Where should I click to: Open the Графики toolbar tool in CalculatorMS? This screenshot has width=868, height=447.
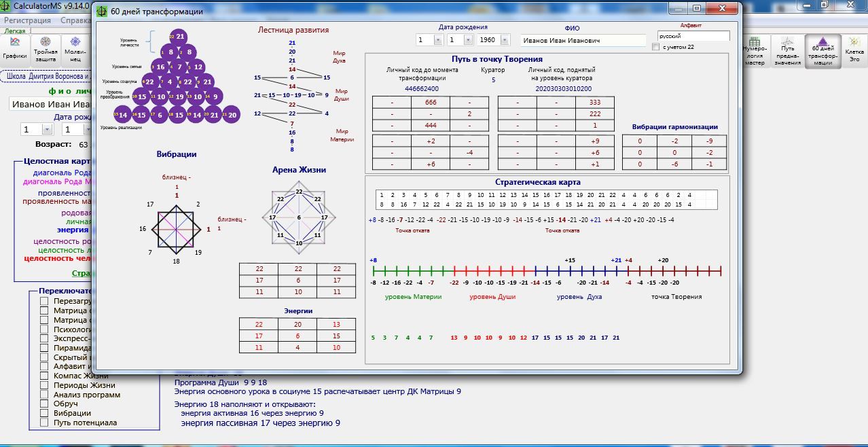(x=14, y=51)
